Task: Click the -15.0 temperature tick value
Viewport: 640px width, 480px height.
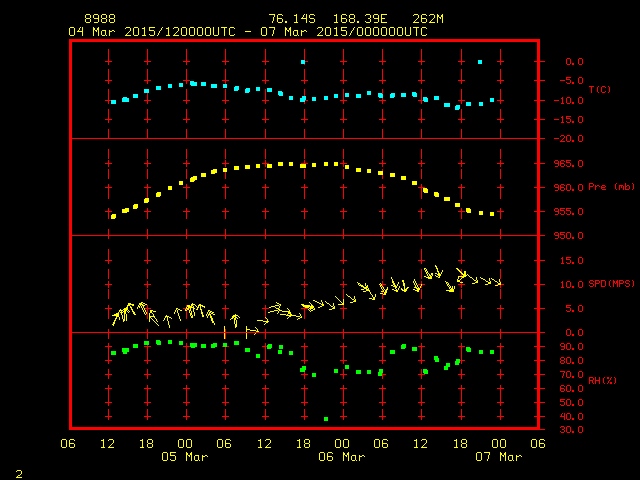Action: [x=569, y=120]
